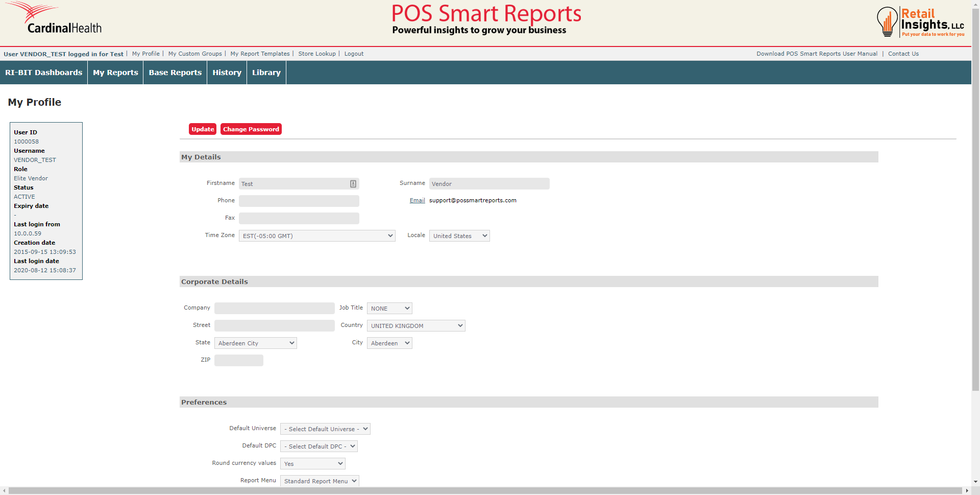The image size is (980, 495).
Task: Open the Job Title dropdown
Action: (389, 309)
